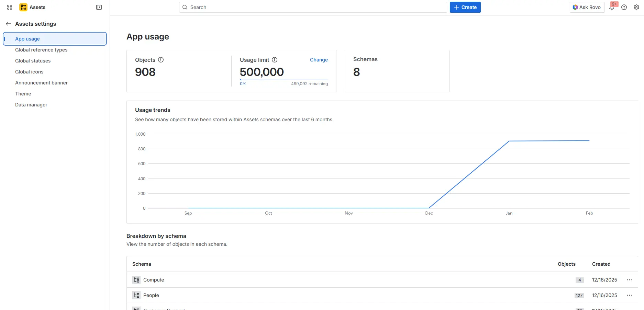The height and width of the screenshot is (310, 644).
Task: Click the Compute schema icon
Action: [136, 280]
